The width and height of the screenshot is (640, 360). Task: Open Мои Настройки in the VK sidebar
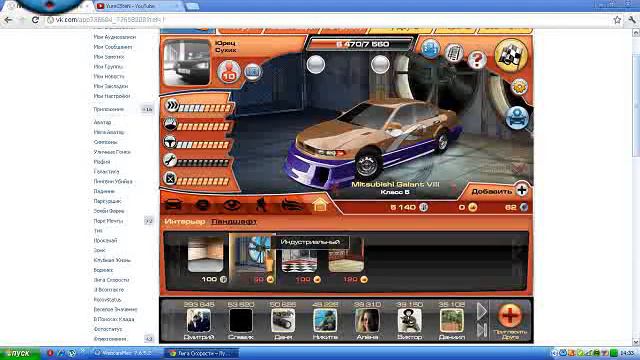pyautogui.click(x=112, y=96)
